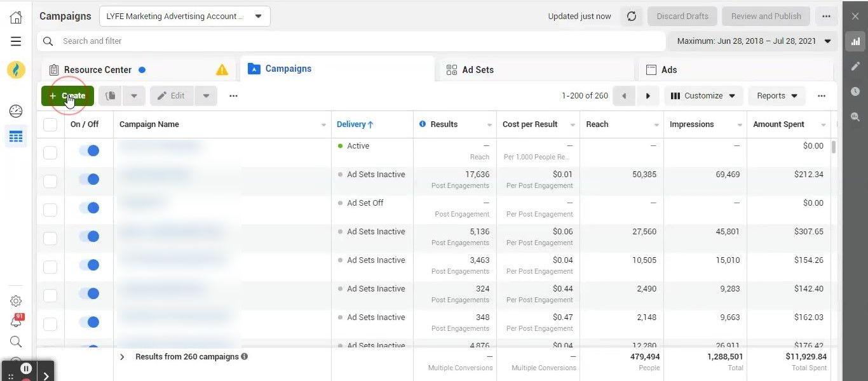Click the Search and filter field

[x=349, y=41]
